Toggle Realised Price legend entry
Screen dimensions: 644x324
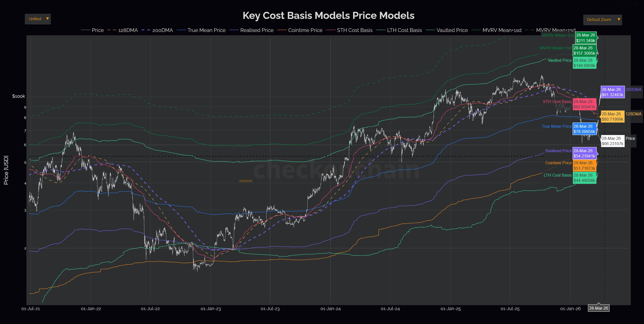pos(257,30)
